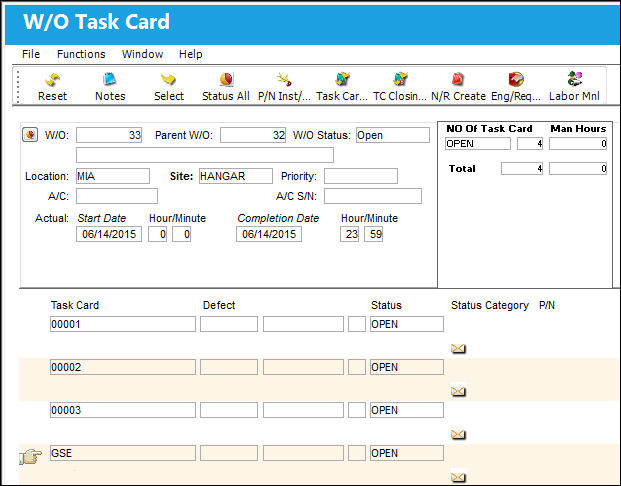Click the Location field showing MIA
Image resolution: width=621 pixels, height=486 pixels.
coord(113,176)
